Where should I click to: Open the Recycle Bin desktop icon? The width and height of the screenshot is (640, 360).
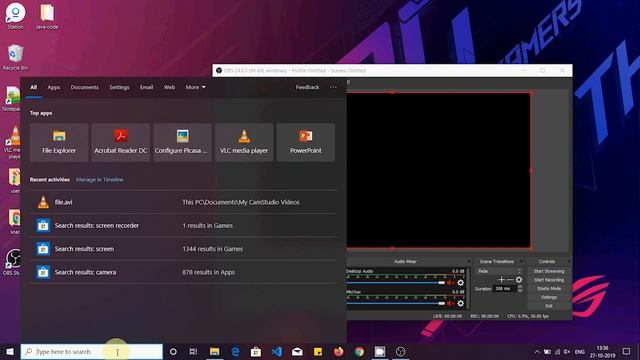16,58
